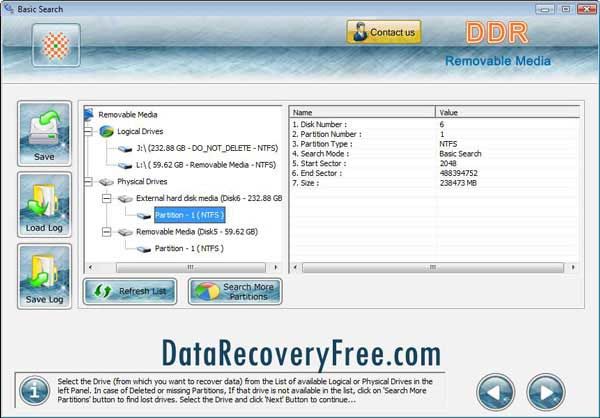Click Removable Media Disk5 drive icon
The width and height of the screenshot is (600, 418).
coord(125,232)
